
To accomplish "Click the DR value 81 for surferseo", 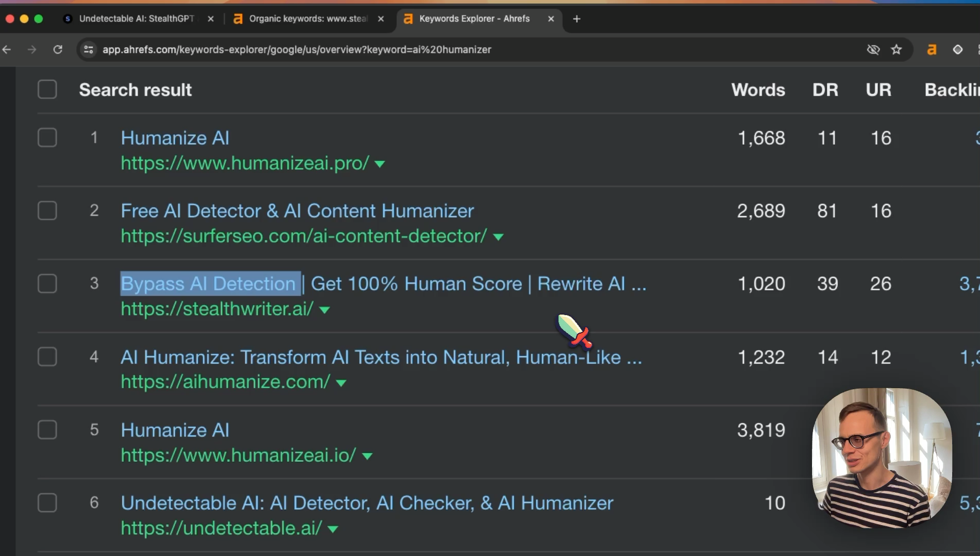I will tap(827, 211).
